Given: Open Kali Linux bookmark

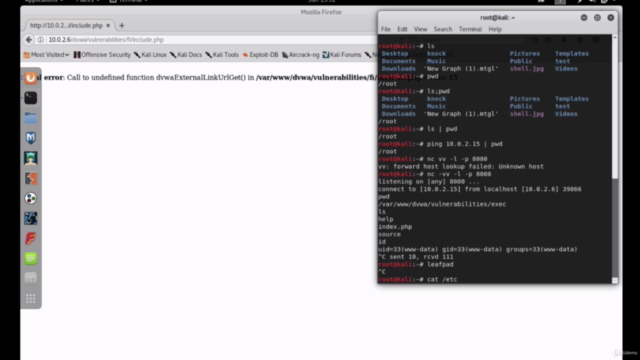Looking at the screenshot, I should click(x=150, y=55).
